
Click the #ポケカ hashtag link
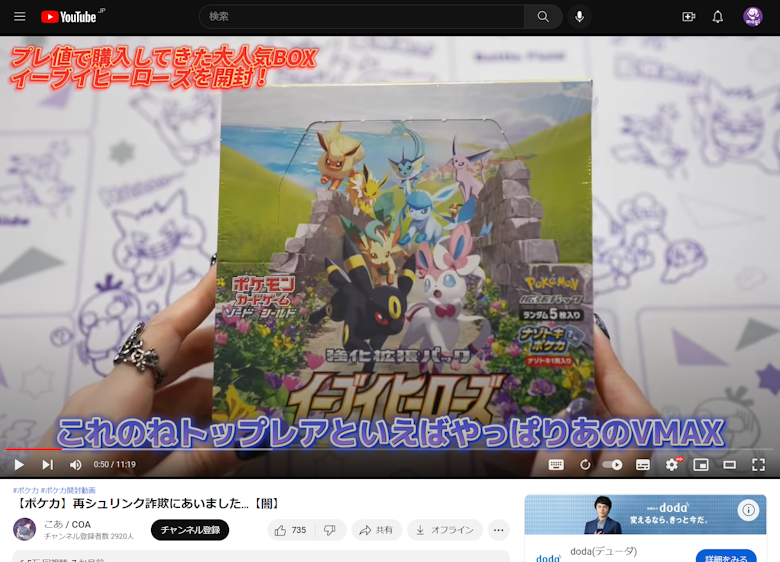(x=25, y=490)
